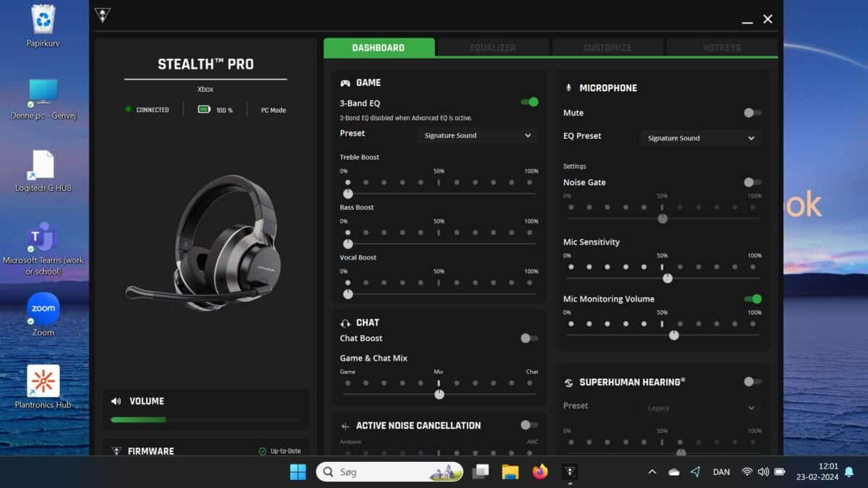Turn off Mic Monitoring Volume toggle
Viewport: 868px width, 488px height.
[x=753, y=299]
